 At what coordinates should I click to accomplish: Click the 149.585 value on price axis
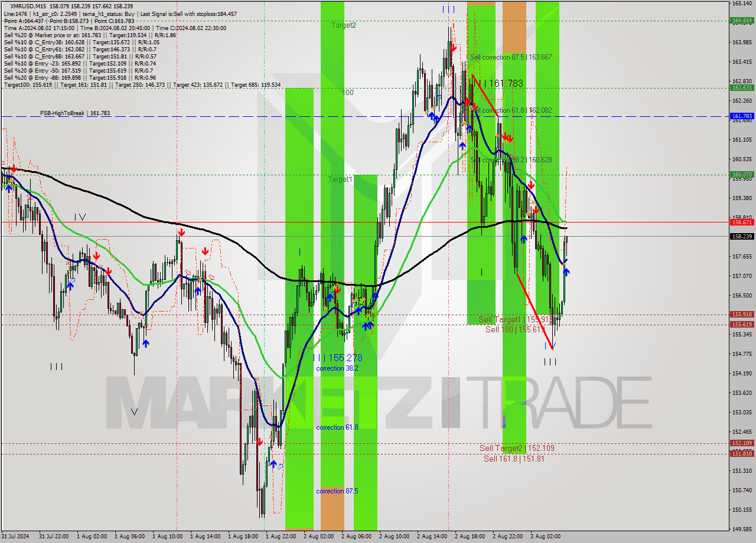pos(742,529)
